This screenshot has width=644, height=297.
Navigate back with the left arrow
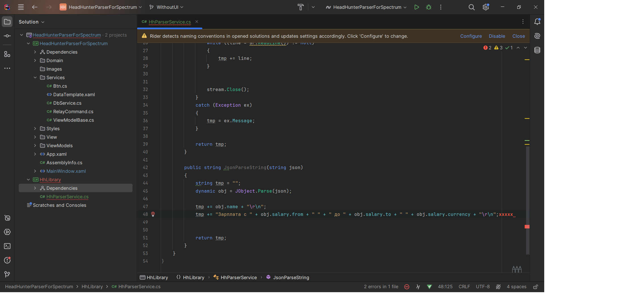(x=35, y=7)
